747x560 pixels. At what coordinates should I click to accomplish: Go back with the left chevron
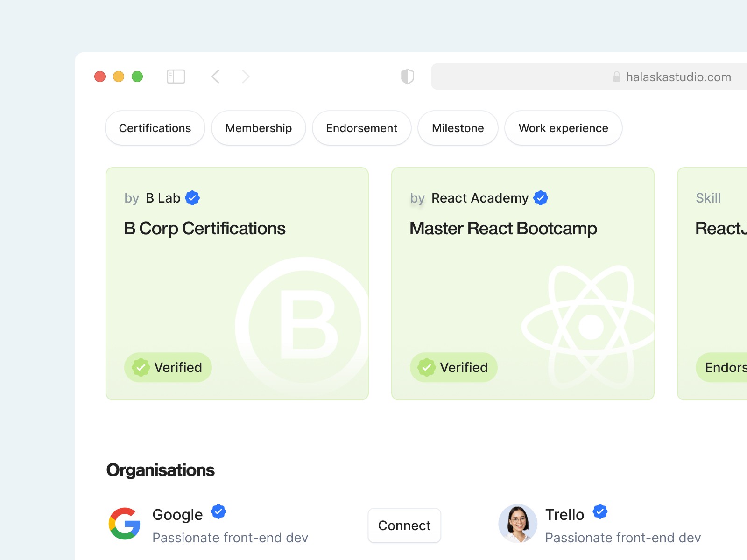click(x=215, y=77)
